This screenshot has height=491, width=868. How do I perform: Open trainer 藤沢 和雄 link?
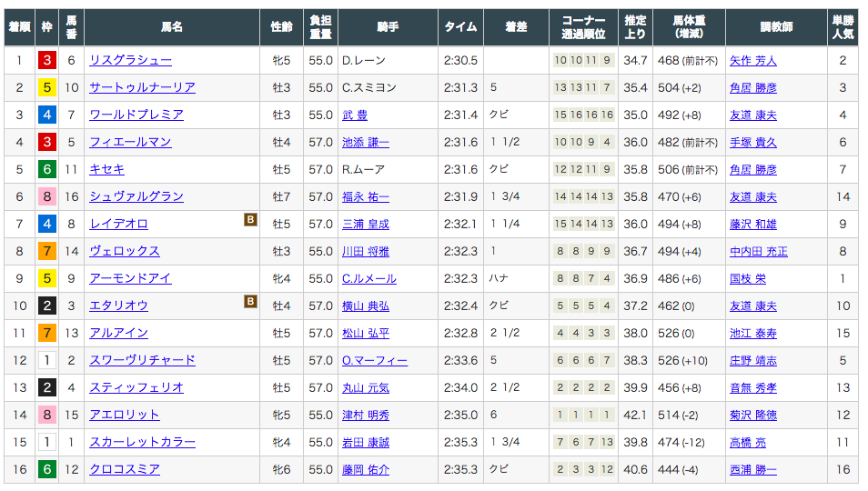pyautogui.click(x=752, y=224)
